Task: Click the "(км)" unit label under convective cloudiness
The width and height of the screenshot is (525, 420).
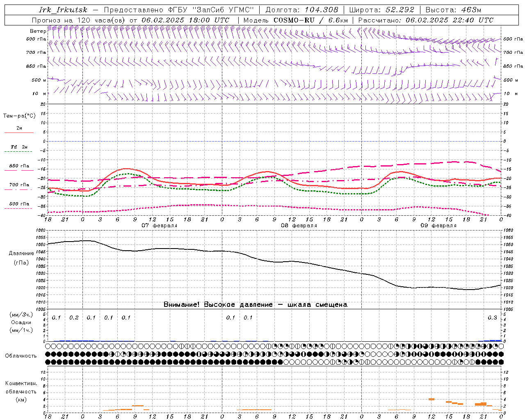Action: click(x=21, y=399)
